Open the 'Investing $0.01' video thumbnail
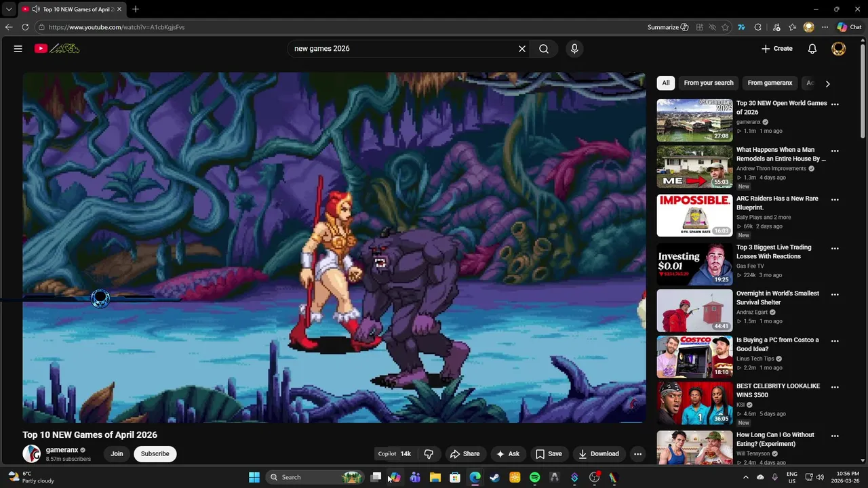Image resolution: width=868 pixels, height=488 pixels. click(694, 264)
